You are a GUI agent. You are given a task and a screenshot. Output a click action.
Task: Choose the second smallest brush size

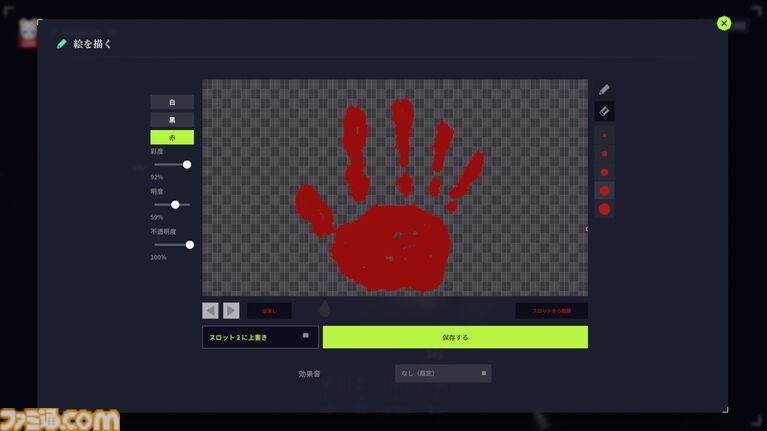coord(604,154)
